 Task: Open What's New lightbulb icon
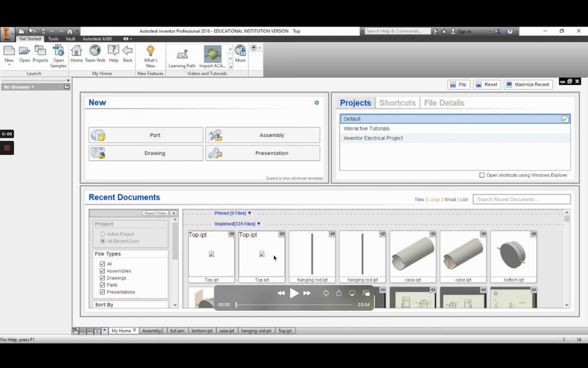tap(150, 51)
